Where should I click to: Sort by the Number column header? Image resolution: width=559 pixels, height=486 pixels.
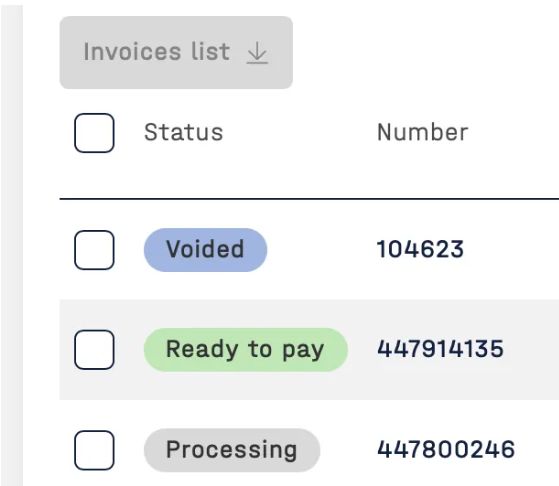(422, 132)
